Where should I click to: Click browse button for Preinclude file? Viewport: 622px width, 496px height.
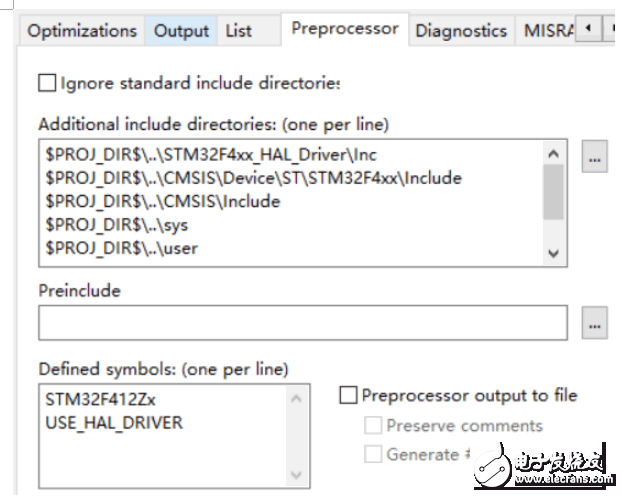click(595, 324)
